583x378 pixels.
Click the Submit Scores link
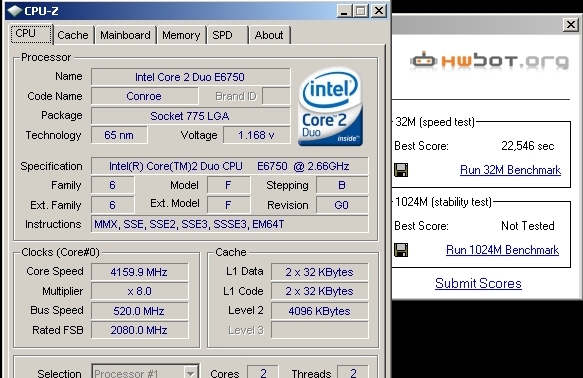coord(478,283)
